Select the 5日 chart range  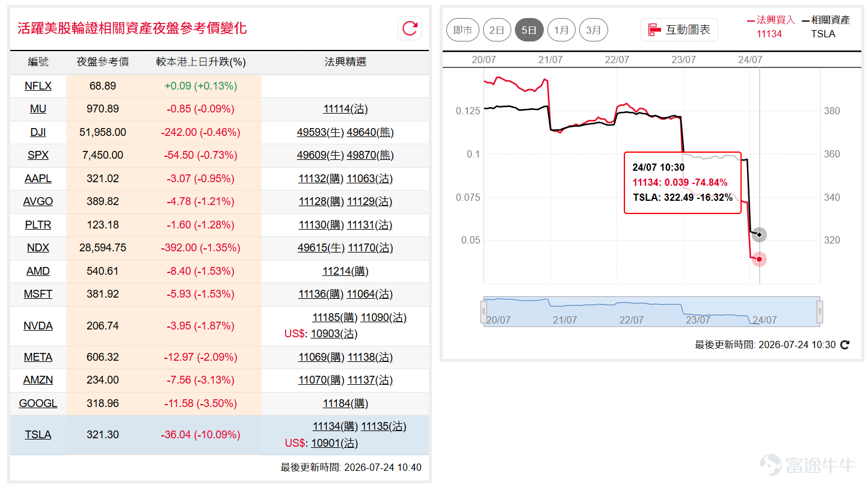[x=529, y=30]
